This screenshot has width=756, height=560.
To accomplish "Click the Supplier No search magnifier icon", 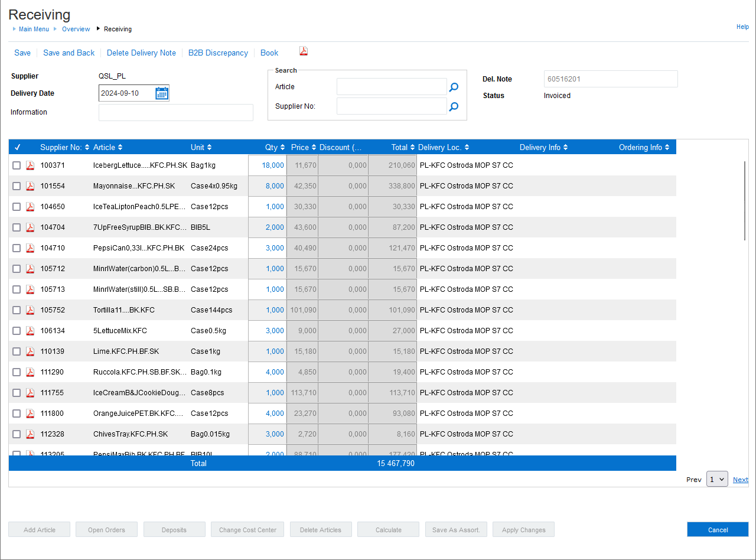I will [x=454, y=107].
